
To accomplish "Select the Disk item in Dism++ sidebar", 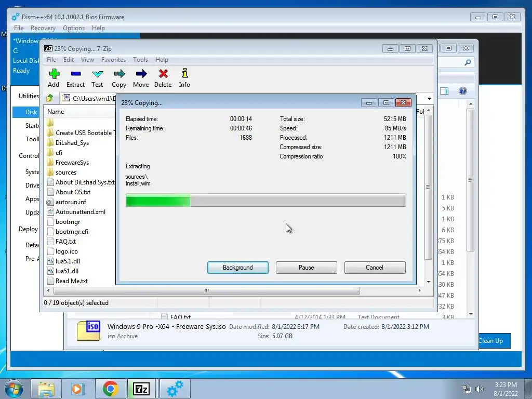I will point(26,112).
